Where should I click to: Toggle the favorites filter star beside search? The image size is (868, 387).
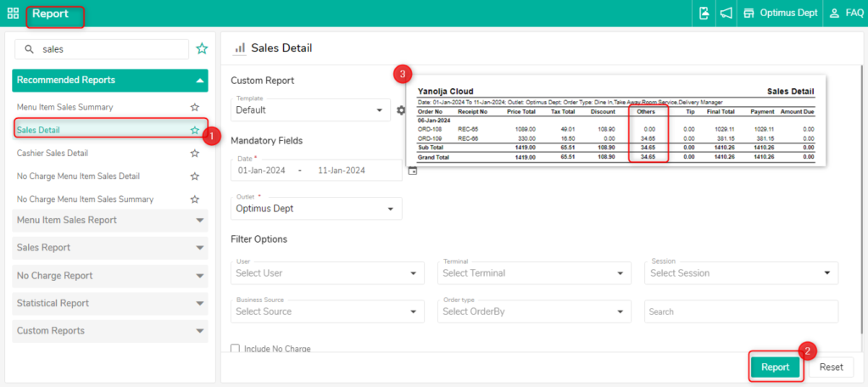pyautogui.click(x=202, y=48)
